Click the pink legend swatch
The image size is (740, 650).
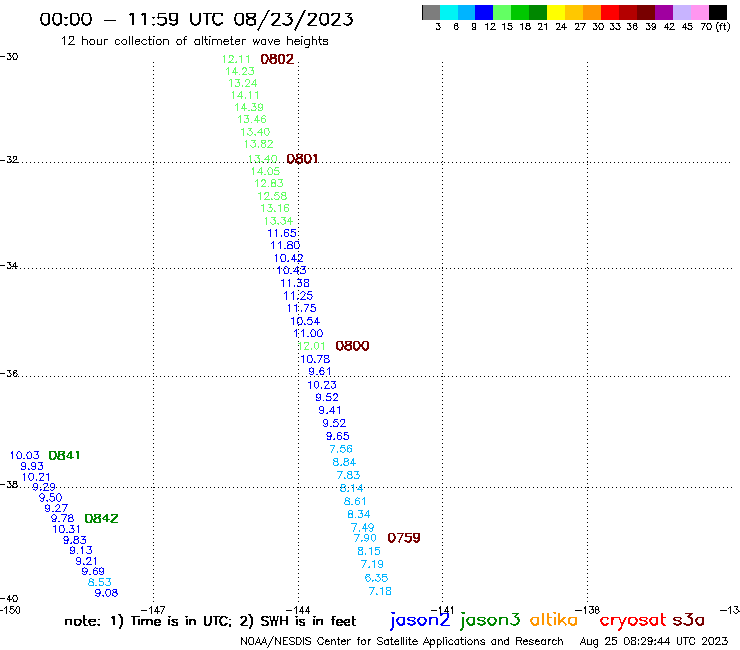tap(700, 12)
